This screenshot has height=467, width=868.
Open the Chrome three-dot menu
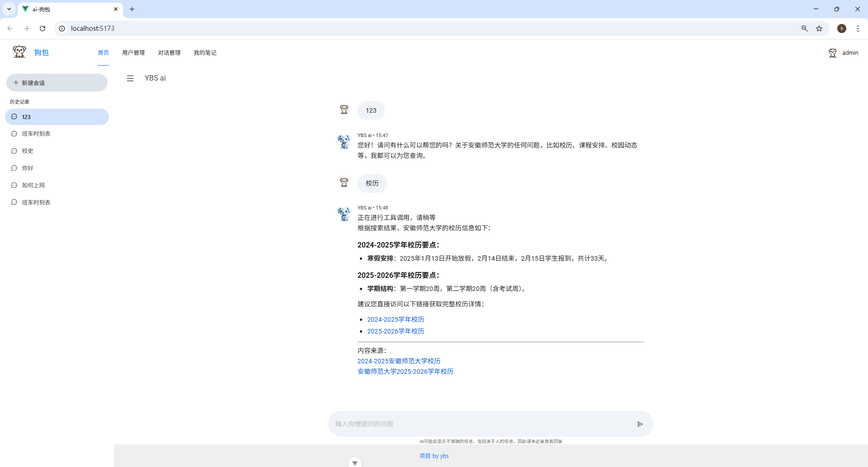point(858,28)
